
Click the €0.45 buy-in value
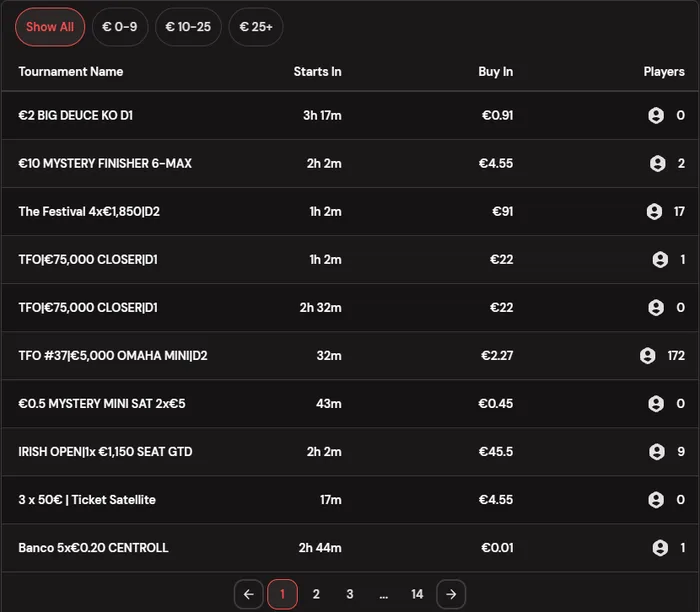496,404
